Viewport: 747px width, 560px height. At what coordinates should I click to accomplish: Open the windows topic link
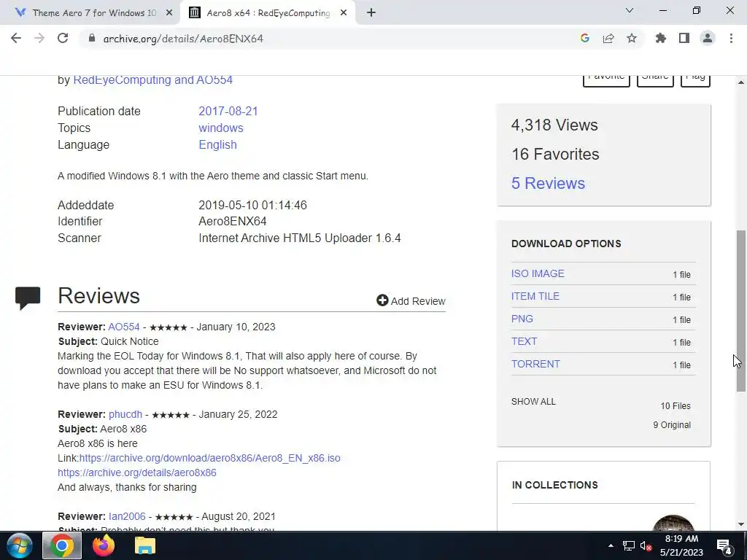pyautogui.click(x=221, y=128)
